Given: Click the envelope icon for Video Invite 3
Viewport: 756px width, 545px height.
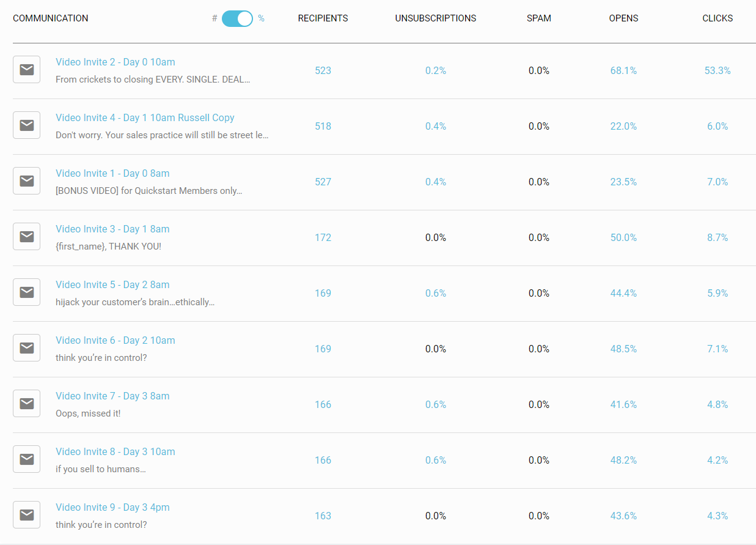Looking at the screenshot, I should pos(26,236).
